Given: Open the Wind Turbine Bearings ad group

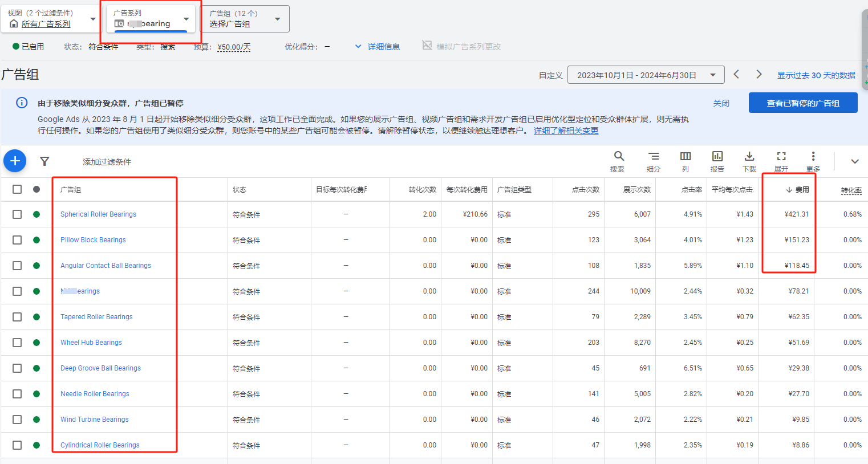Looking at the screenshot, I should (x=95, y=420).
